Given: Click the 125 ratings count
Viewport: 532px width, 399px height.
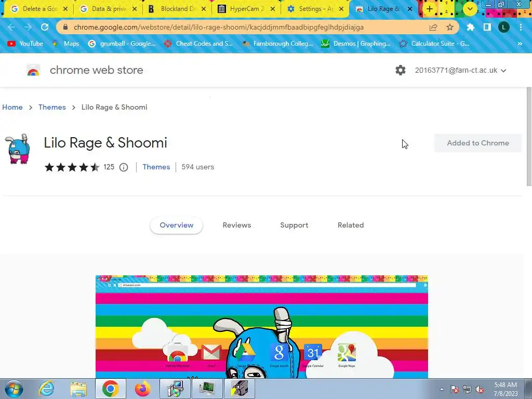Looking at the screenshot, I should click(x=109, y=167).
